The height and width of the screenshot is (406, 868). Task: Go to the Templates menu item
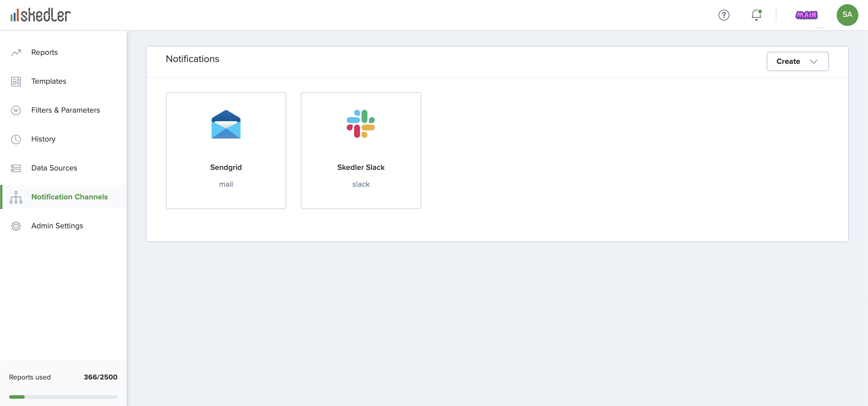pos(49,81)
